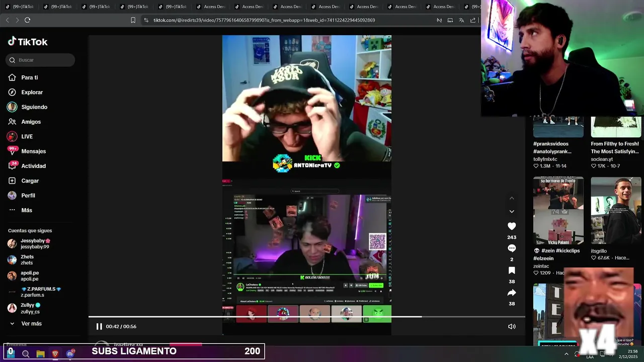Open Windows Start menu
The width and height of the screenshot is (644, 362).
point(11,353)
